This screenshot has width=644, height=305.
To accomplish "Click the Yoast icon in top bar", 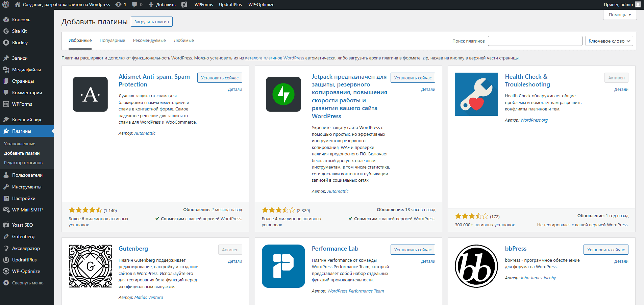I will [184, 5].
